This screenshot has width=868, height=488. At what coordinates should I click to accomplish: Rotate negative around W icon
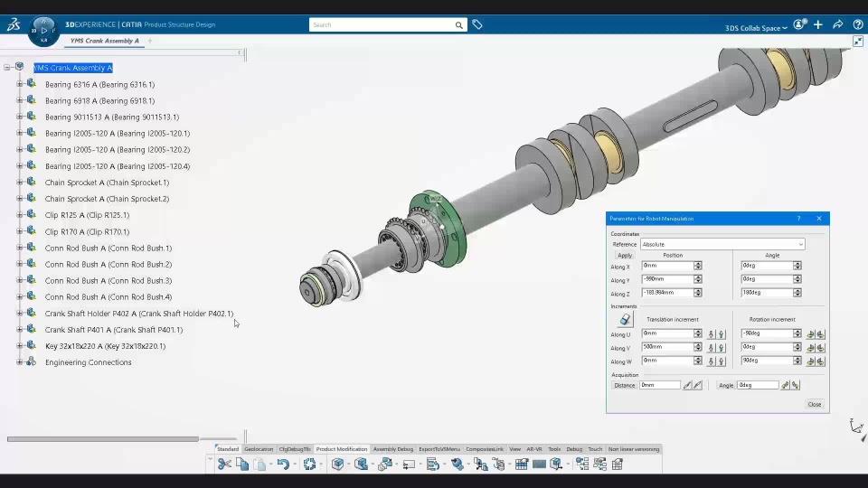pos(810,361)
